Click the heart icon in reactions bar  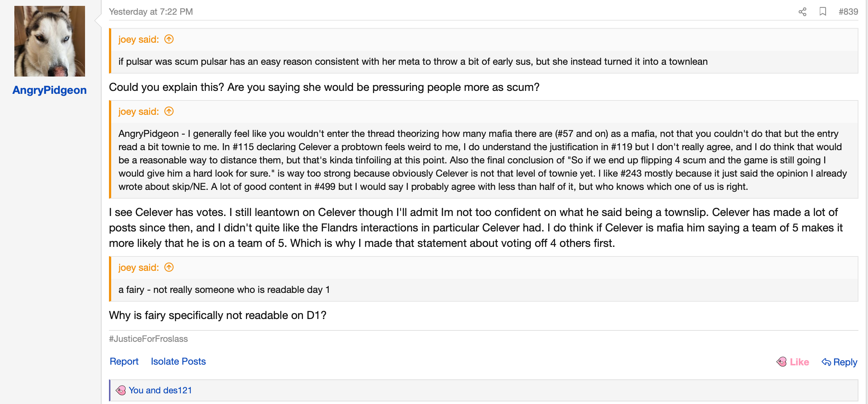point(121,390)
